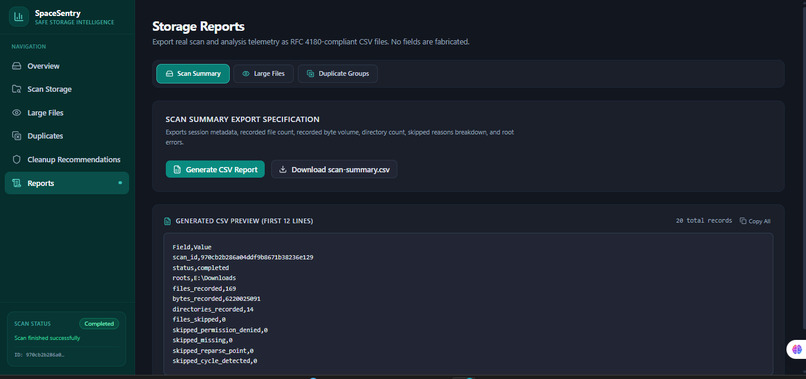Click the Reports scroll icon
Image resolution: width=806 pixels, height=379 pixels.
click(17, 183)
